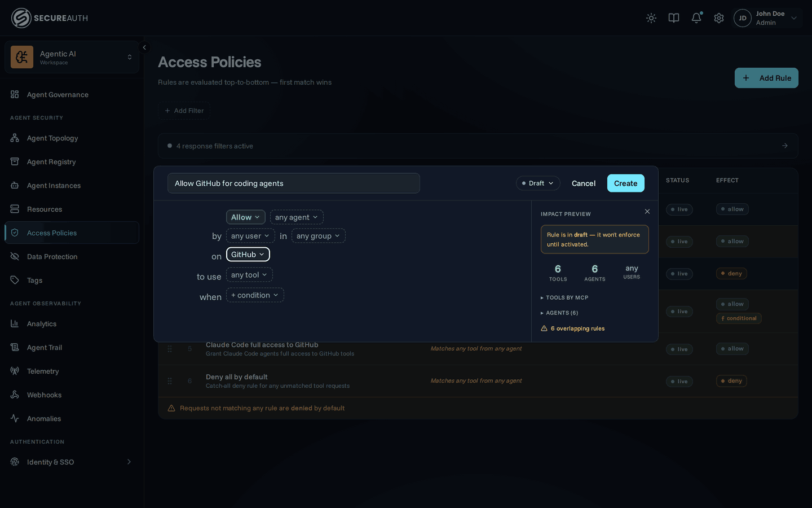The width and height of the screenshot is (812, 508).
Task: Select Access Policies in sidebar
Action: [72, 233]
